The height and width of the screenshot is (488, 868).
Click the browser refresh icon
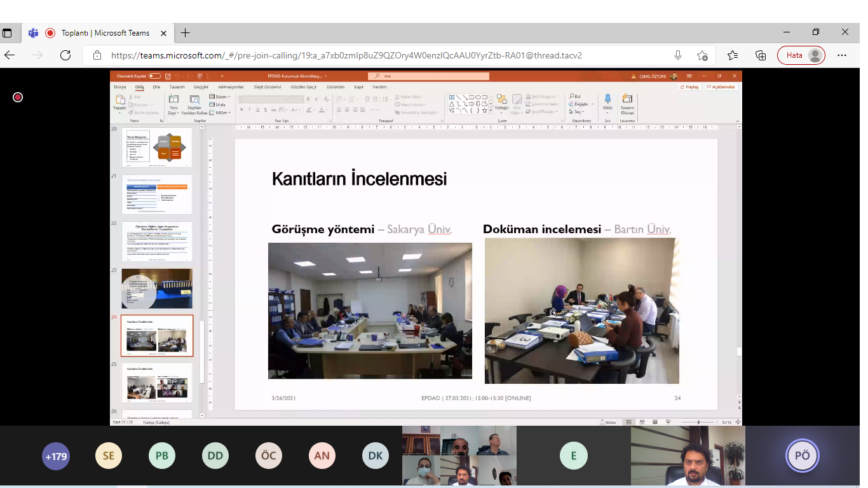pyautogui.click(x=65, y=55)
